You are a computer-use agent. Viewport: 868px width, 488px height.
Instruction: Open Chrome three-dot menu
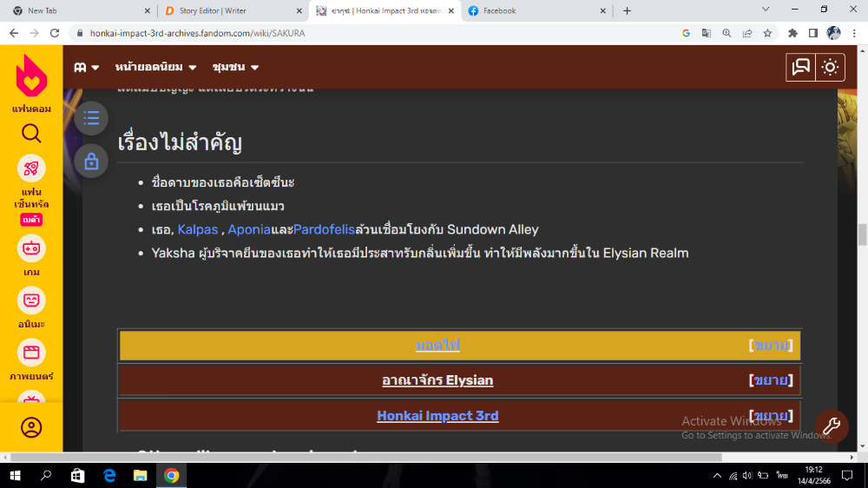(x=854, y=33)
